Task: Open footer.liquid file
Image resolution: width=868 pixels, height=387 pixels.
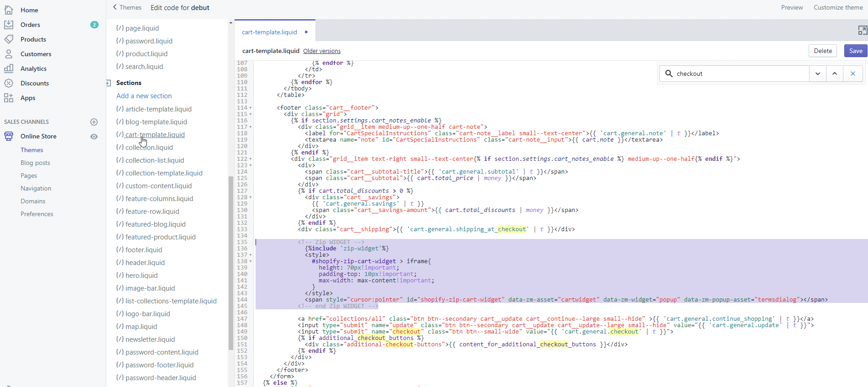Action: click(144, 250)
